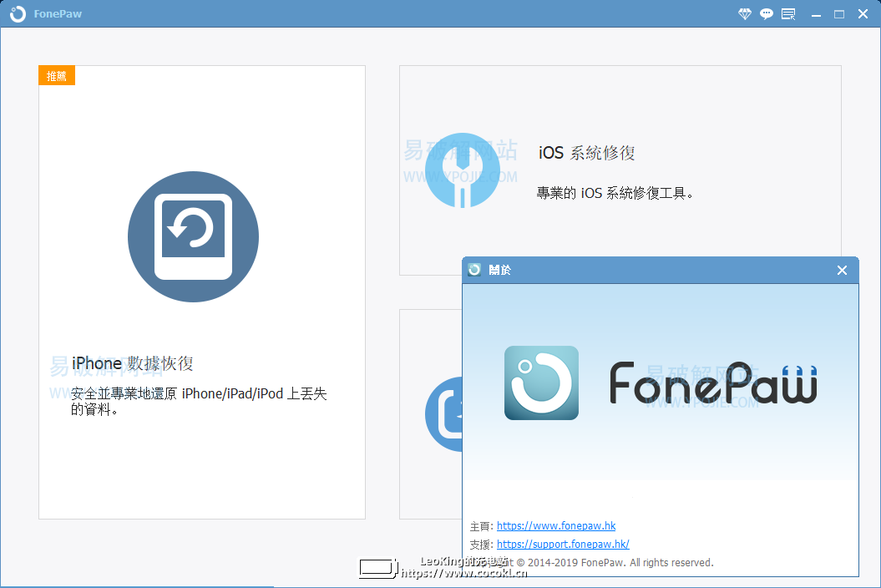881x588 pixels.
Task: Click the FonePaw logo in title bar
Action: pyautogui.click(x=18, y=13)
